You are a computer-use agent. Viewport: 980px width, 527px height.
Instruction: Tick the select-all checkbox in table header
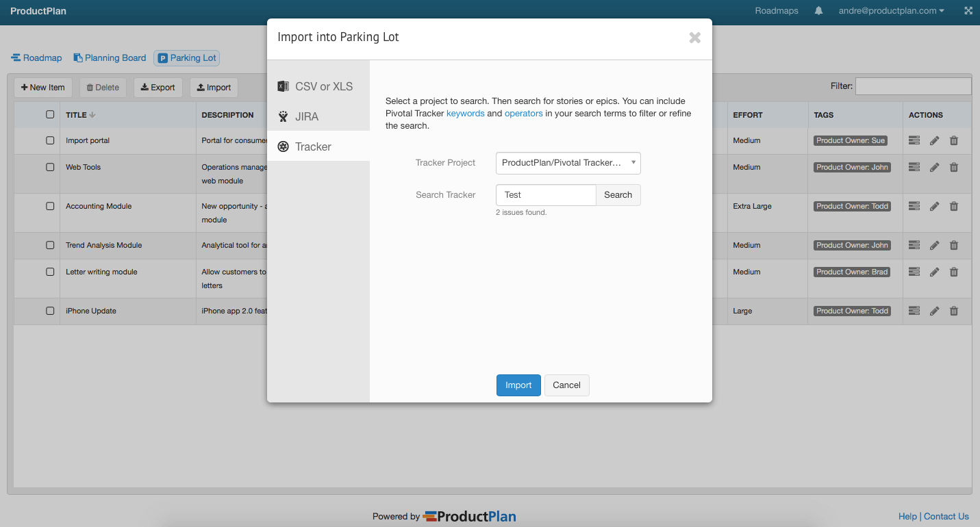pyautogui.click(x=50, y=114)
